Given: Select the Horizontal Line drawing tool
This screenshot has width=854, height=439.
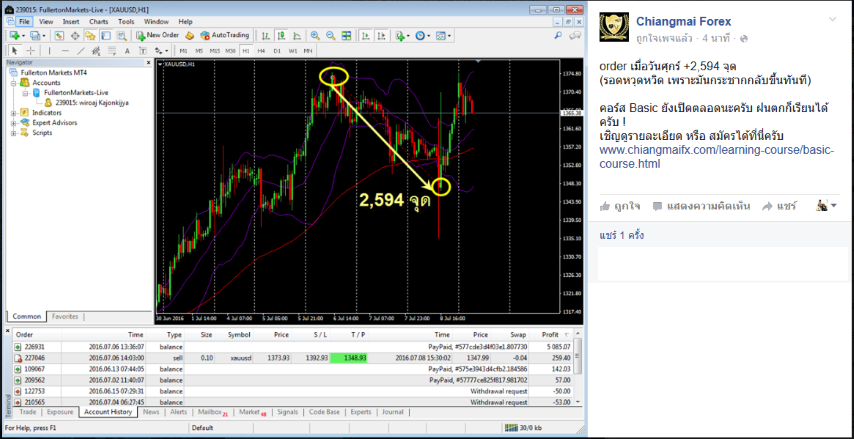Looking at the screenshot, I should coord(65,51).
